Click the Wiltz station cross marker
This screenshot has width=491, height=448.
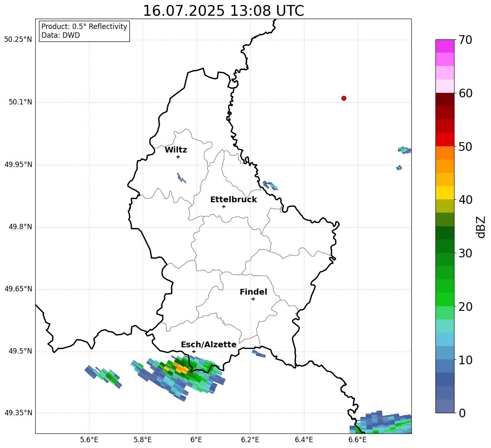[x=178, y=157]
